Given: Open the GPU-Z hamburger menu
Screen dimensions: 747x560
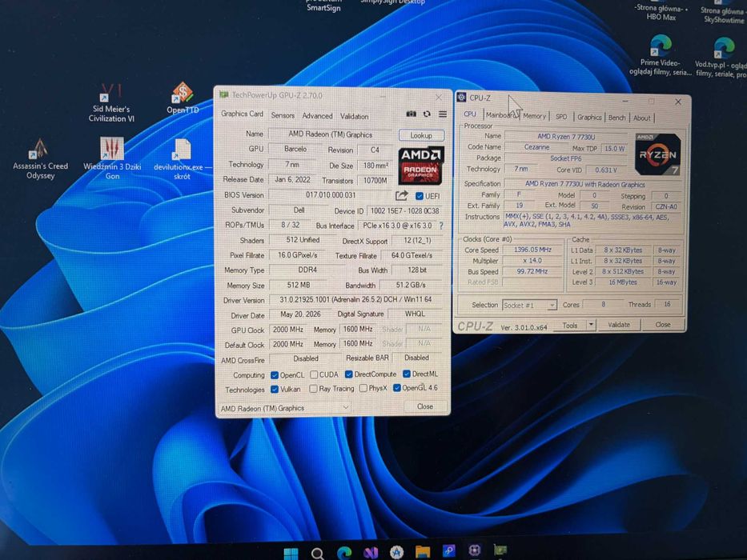Looking at the screenshot, I should [443, 114].
